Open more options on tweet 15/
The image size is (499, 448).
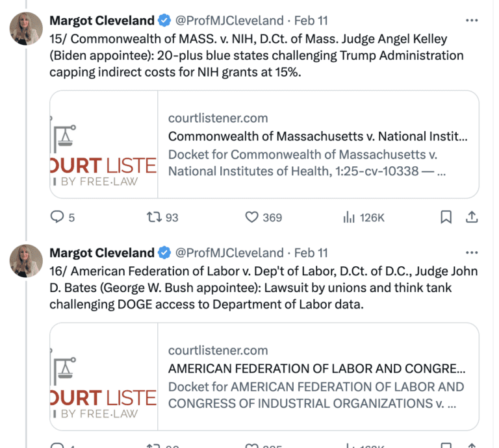(x=471, y=20)
